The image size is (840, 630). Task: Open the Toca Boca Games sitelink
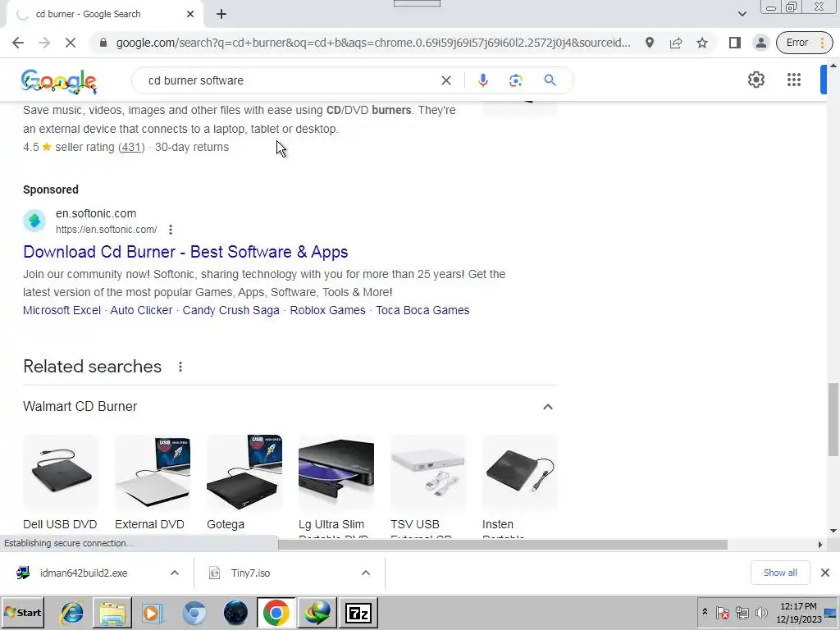422,310
